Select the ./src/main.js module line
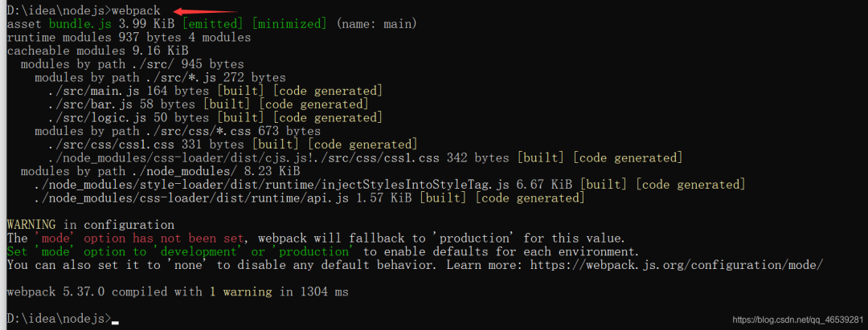The height and width of the screenshot is (330, 868). tap(215, 91)
